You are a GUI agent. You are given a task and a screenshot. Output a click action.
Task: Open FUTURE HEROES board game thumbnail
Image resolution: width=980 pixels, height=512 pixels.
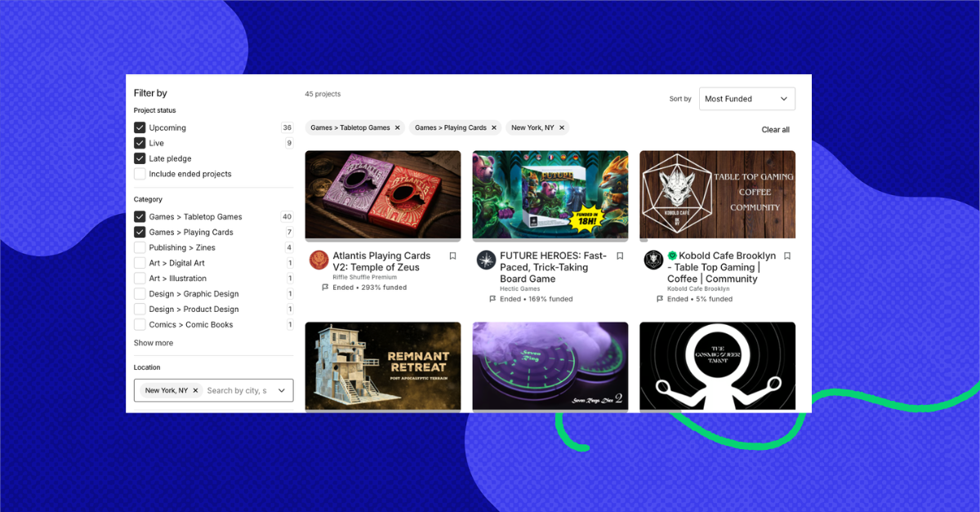(550, 195)
